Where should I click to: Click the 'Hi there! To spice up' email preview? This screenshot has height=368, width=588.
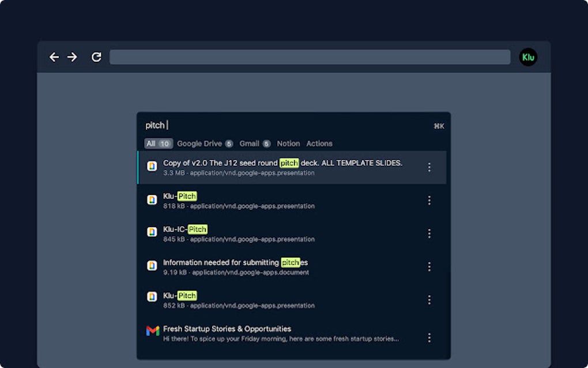click(x=281, y=339)
